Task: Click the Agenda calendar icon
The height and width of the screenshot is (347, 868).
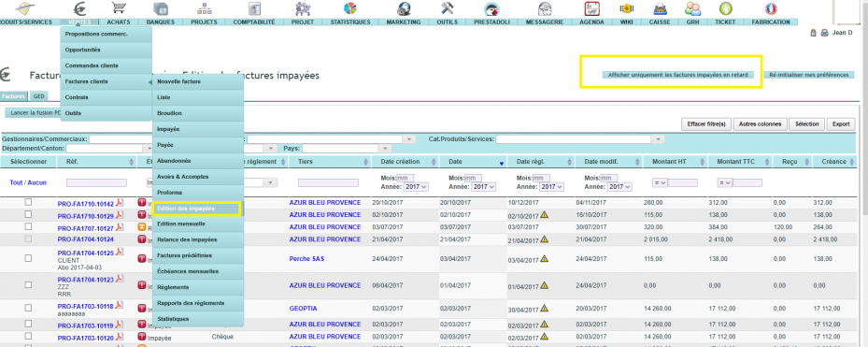Action: click(x=592, y=8)
